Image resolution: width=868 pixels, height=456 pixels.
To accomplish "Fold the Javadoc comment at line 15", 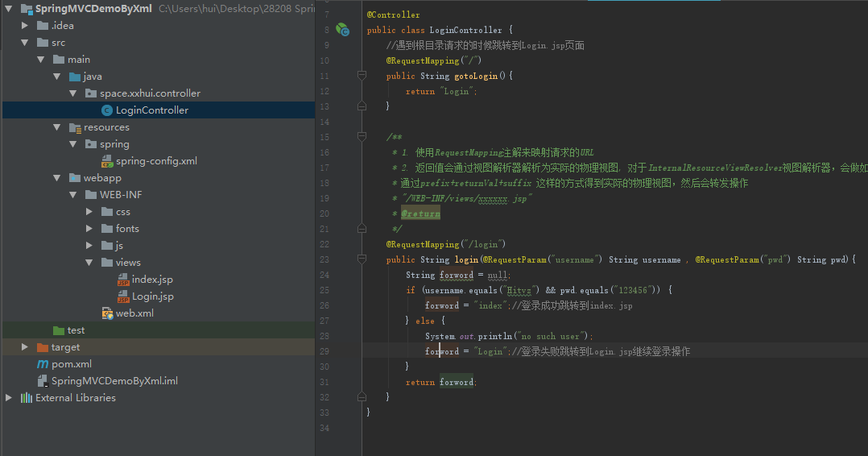I will click(x=362, y=136).
